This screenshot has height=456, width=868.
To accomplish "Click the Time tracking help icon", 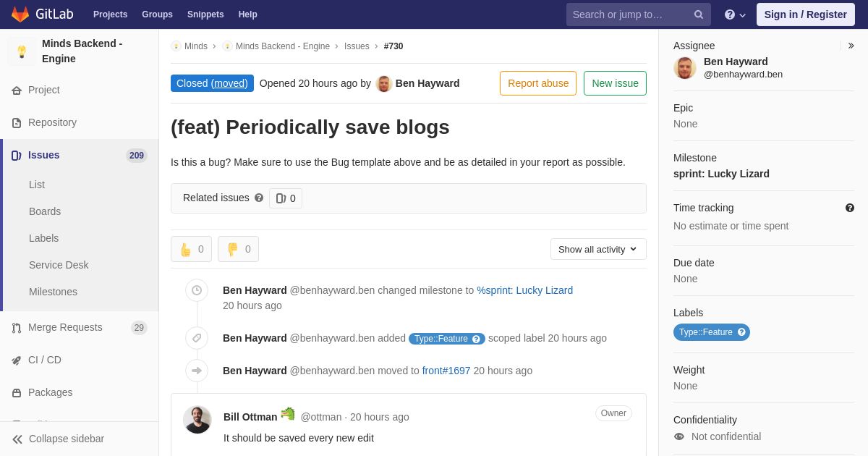I will 850,208.
